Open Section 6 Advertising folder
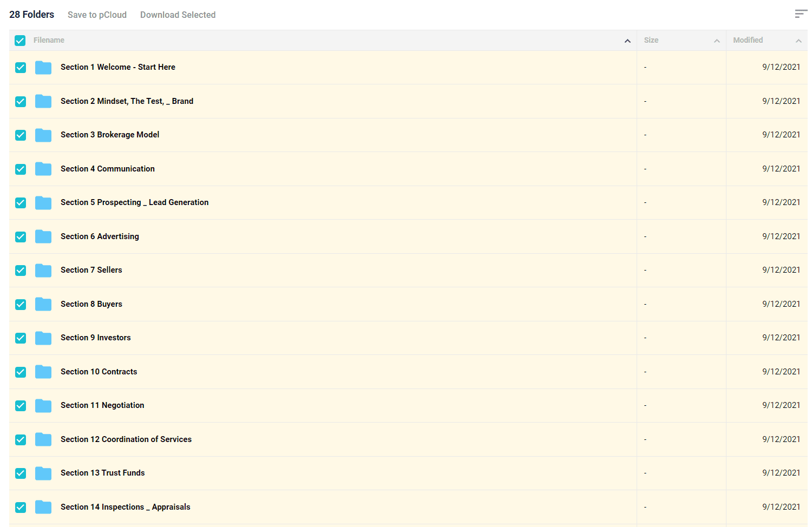Image resolution: width=812 pixels, height=527 pixels. pos(100,236)
